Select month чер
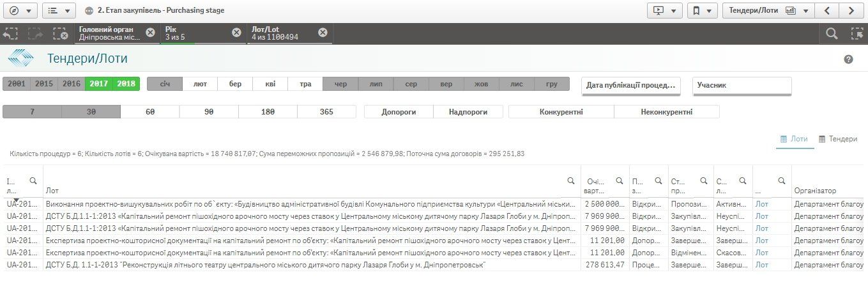Viewport: 868px width, 293px height. pyautogui.click(x=340, y=84)
